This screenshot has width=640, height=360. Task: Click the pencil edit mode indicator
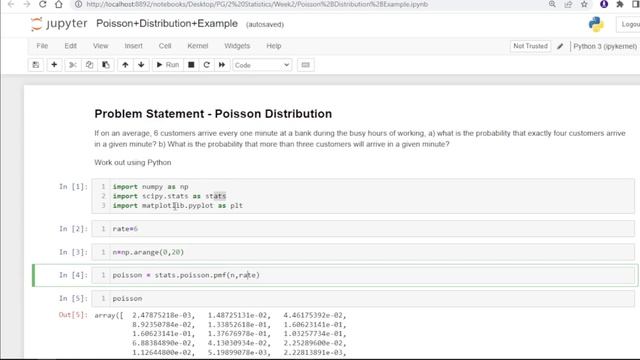tap(560, 47)
